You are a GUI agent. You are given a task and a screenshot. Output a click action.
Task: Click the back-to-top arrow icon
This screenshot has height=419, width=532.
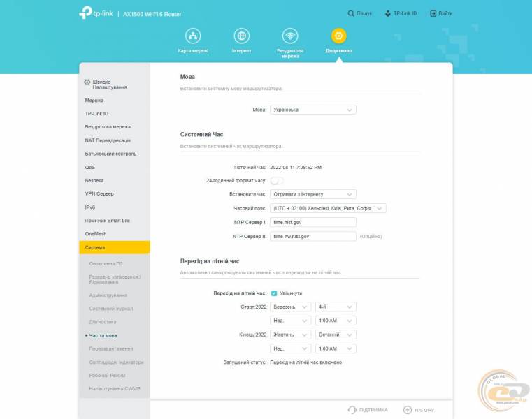click(407, 410)
